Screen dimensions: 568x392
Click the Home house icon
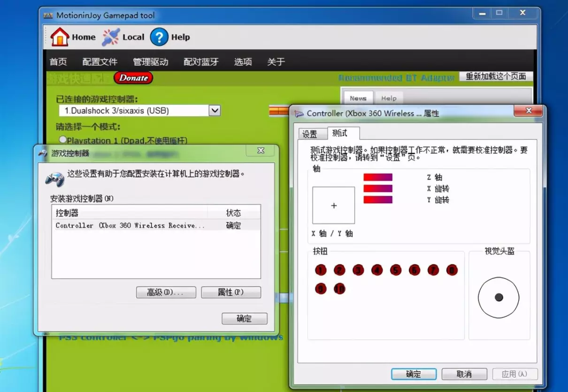(x=60, y=37)
